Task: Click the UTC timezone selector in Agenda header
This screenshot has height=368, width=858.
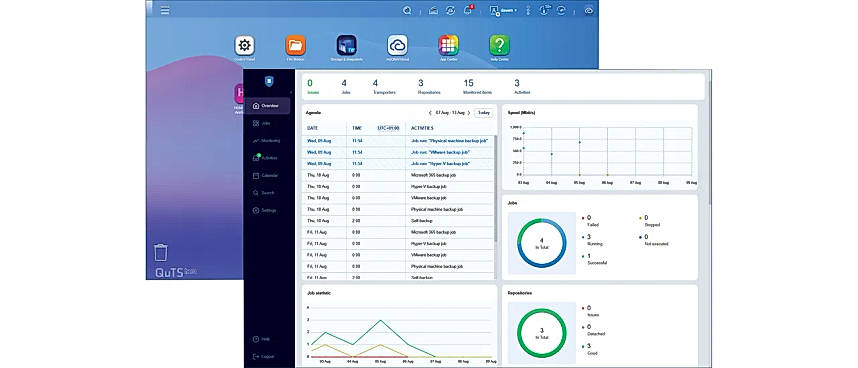Action: [x=389, y=128]
